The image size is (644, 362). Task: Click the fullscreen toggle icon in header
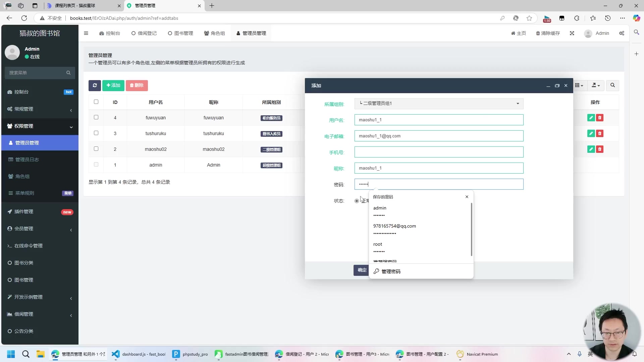572,33
